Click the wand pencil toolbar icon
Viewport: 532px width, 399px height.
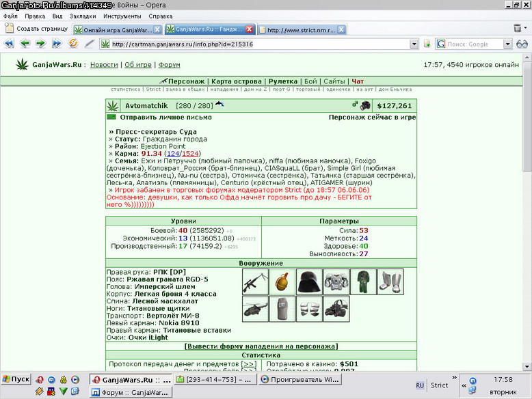[89, 44]
